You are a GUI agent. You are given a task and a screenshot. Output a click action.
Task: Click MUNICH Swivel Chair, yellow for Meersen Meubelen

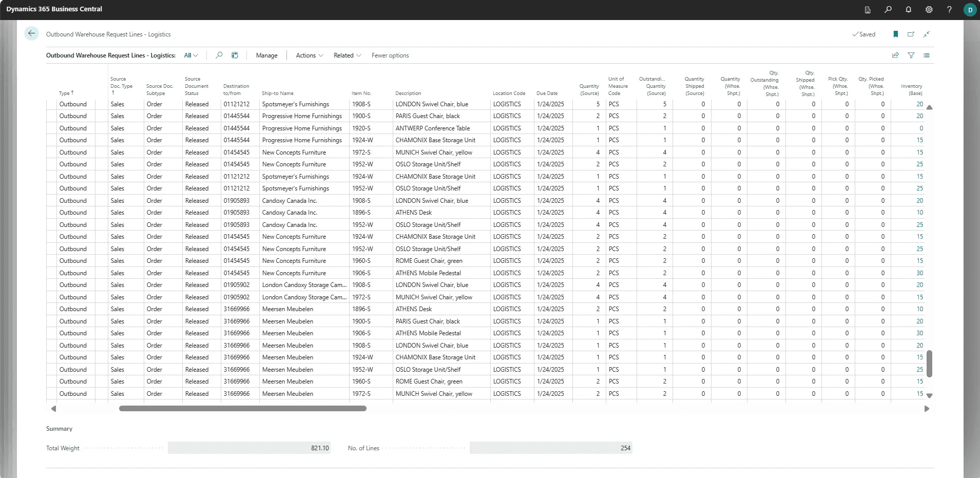point(434,394)
